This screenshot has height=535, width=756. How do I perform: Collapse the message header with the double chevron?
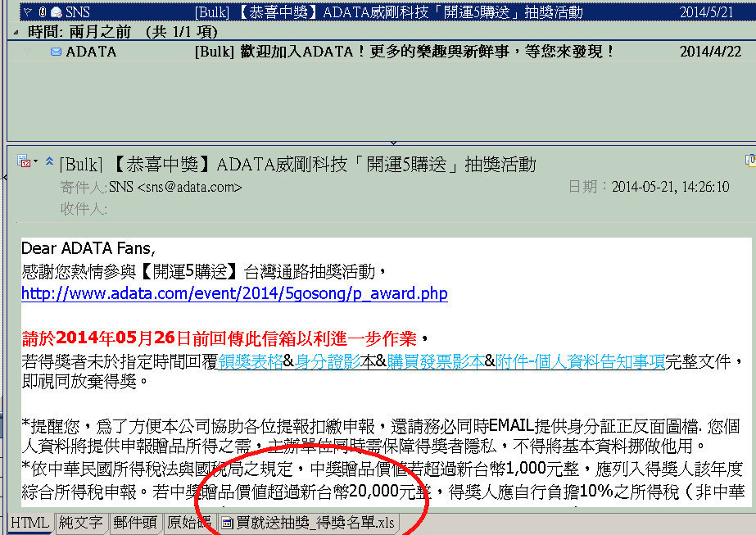pos(49,161)
